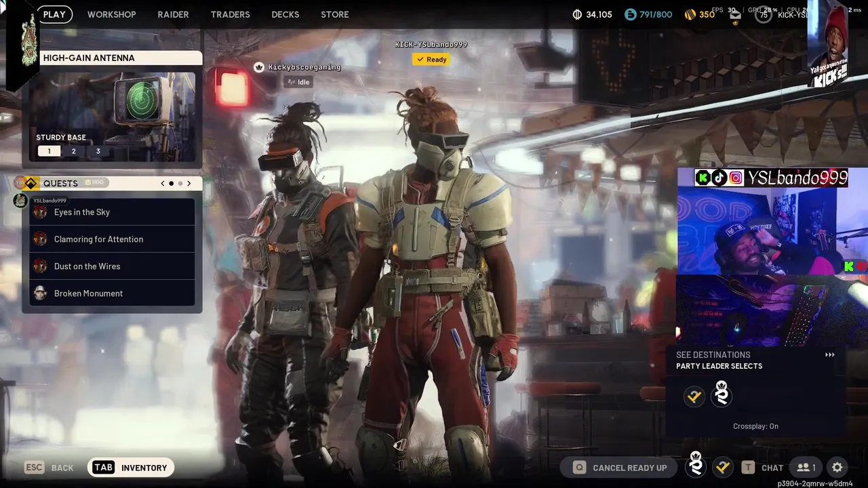Click the Broken Monument trader portrait
This screenshot has height=488, width=868.
click(41, 293)
